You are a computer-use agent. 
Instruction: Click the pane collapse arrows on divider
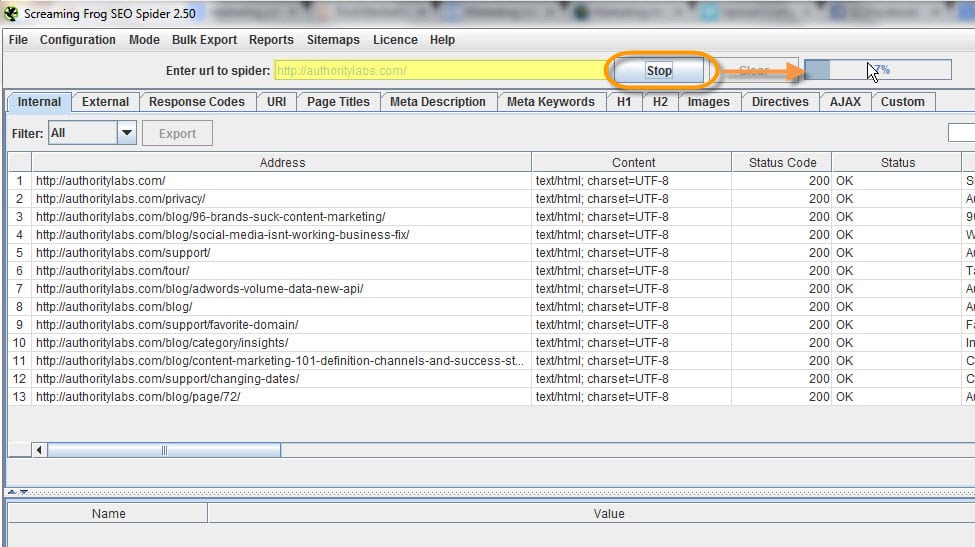pos(17,492)
